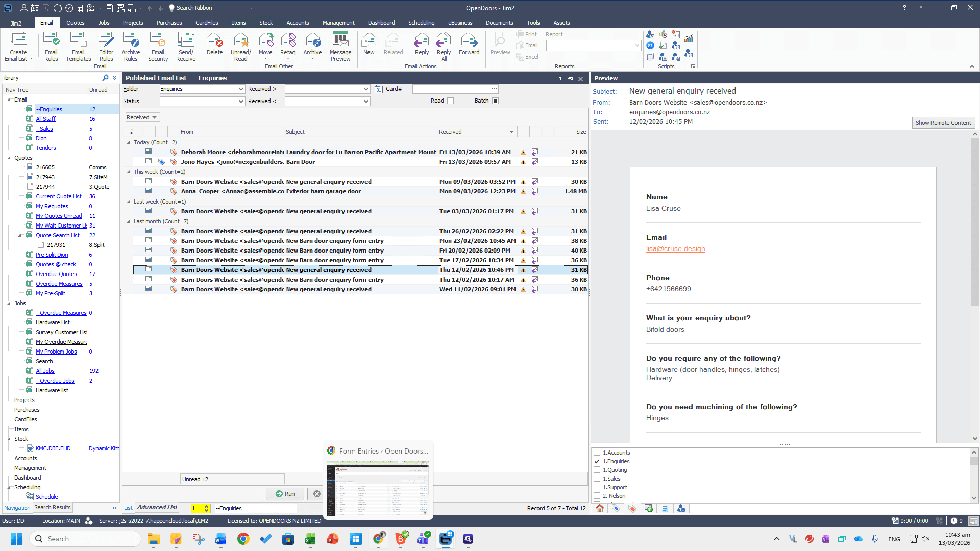Switch to Search Results tab
The height and width of the screenshot is (551, 980).
click(x=53, y=508)
